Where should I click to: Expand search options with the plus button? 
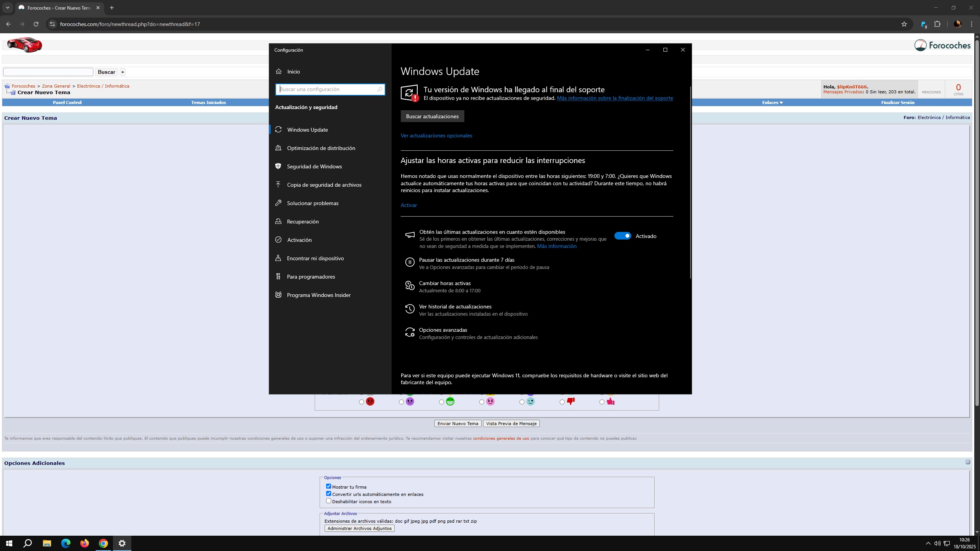(122, 72)
